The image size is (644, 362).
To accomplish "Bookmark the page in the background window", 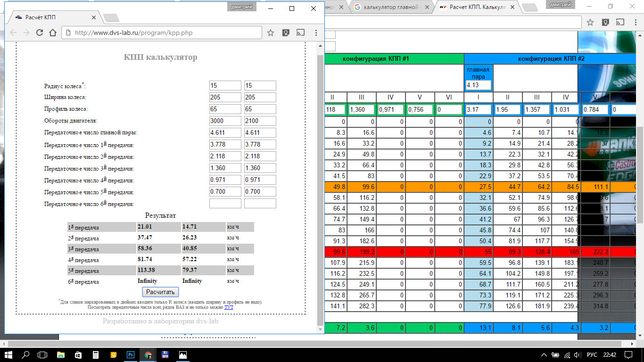I will 590,22.
